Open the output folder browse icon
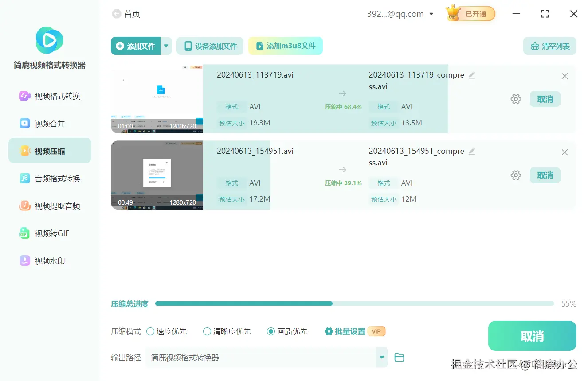588x381 pixels. 399,357
